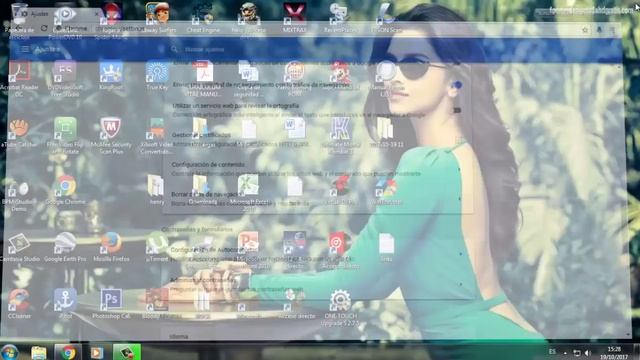This screenshot has height=360, width=640.
Task: Click the taskbar clock showing 15:28
Action: (615, 352)
